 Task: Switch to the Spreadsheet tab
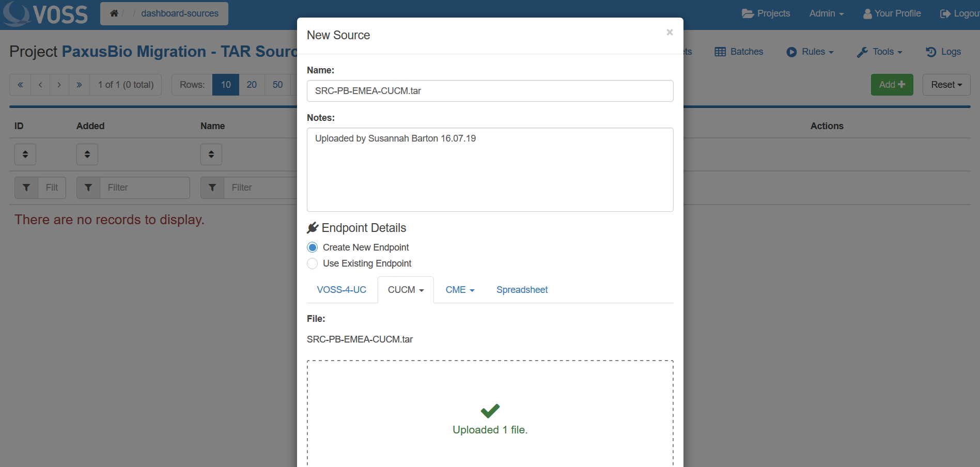click(522, 290)
